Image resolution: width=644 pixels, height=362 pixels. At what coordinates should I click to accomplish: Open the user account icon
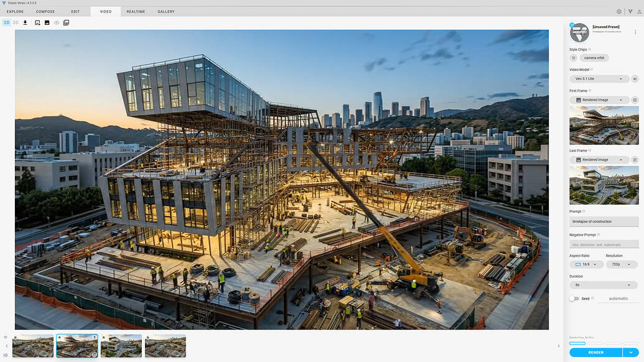tap(639, 11)
